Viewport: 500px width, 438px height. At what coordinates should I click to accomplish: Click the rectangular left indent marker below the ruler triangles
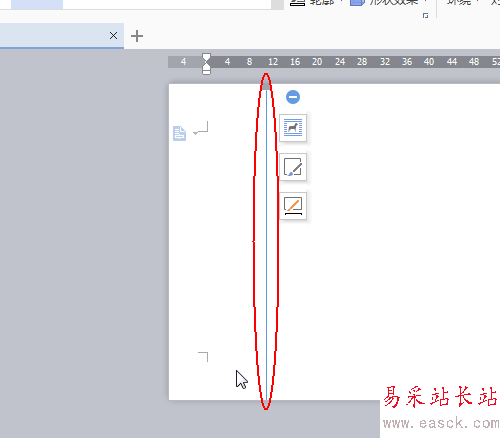click(206, 72)
